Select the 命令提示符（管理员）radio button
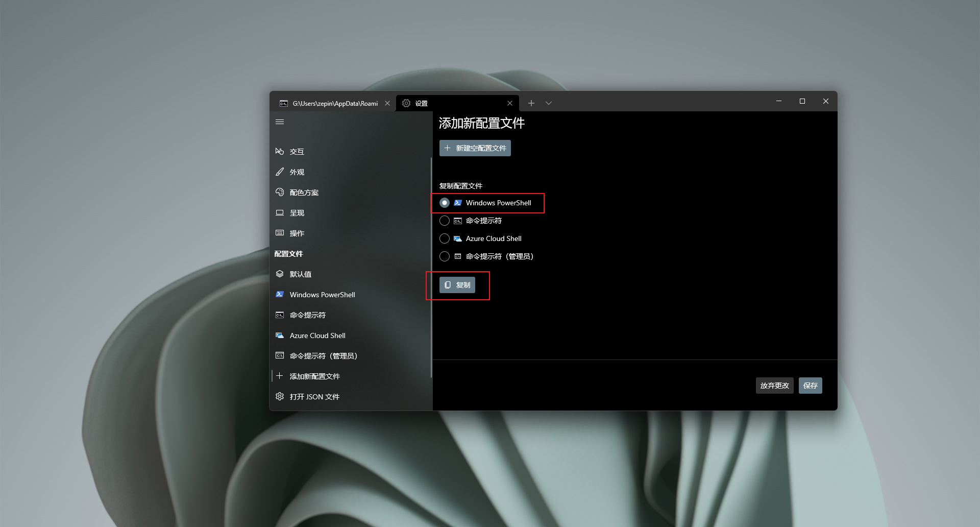Viewport: 980px width, 527px height. pos(444,256)
